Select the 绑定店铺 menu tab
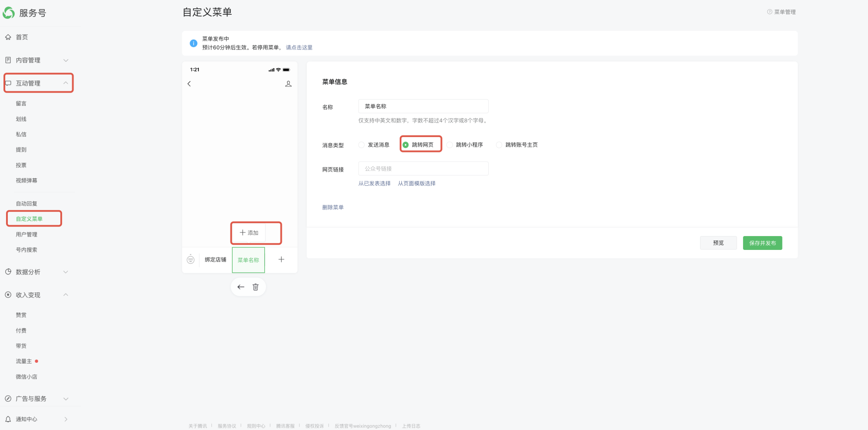 215,259
